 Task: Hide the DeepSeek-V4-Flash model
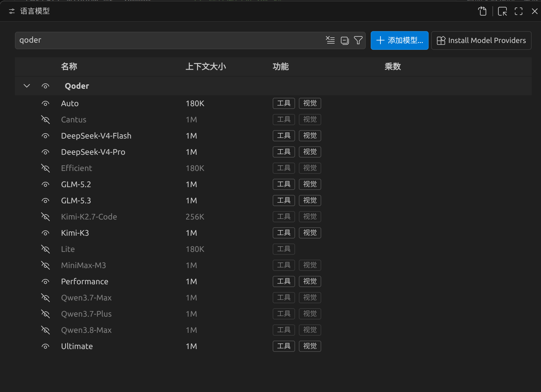coord(45,136)
